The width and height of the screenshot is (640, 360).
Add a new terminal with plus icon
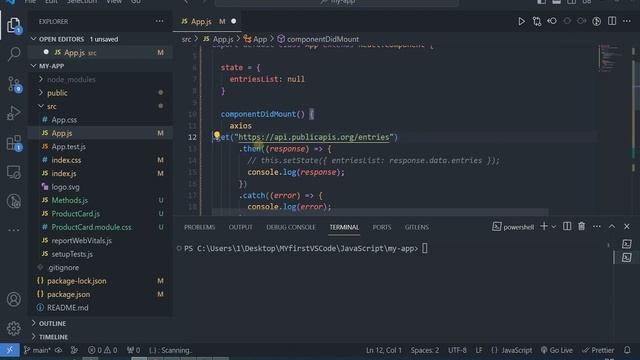(544, 226)
